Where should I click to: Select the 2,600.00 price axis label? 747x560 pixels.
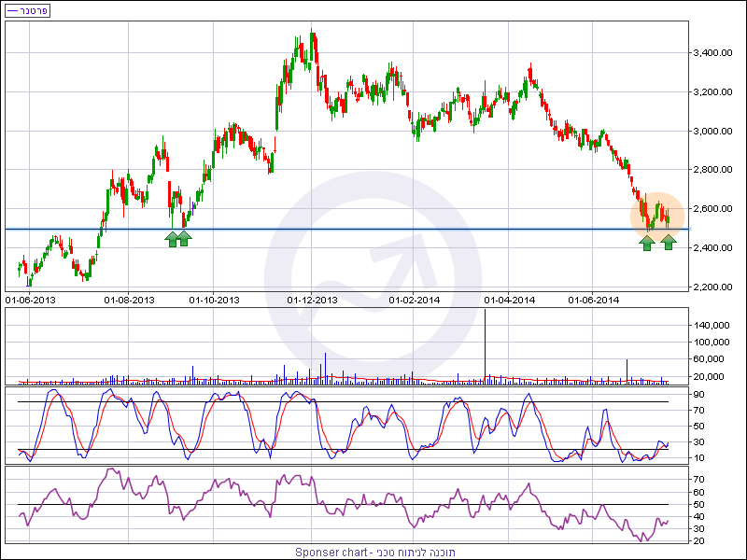(712, 208)
